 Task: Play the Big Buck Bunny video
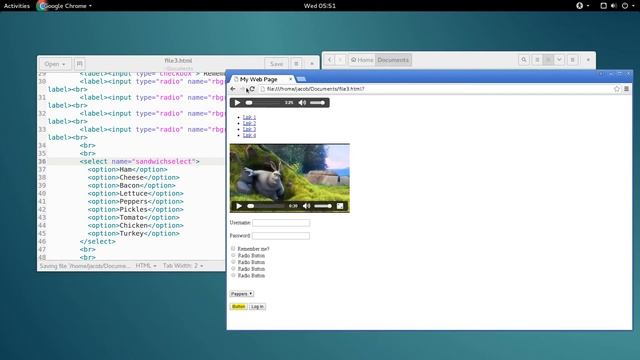239,206
